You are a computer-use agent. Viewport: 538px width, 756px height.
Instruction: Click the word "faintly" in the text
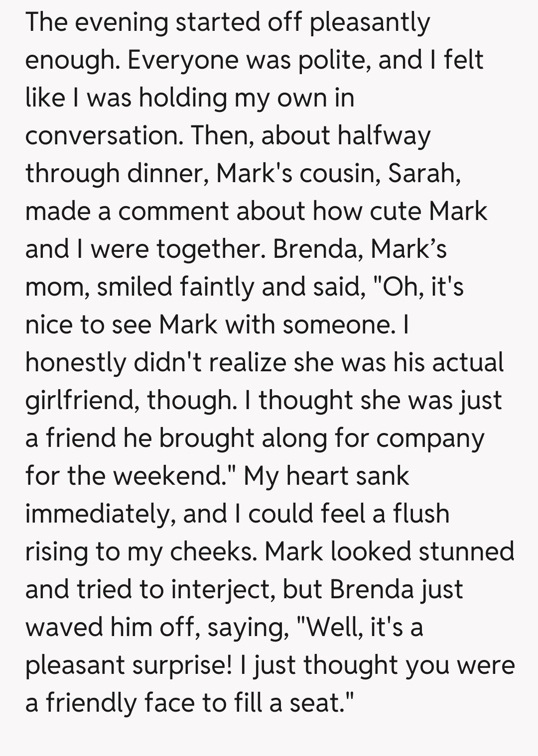click(217, 287)
